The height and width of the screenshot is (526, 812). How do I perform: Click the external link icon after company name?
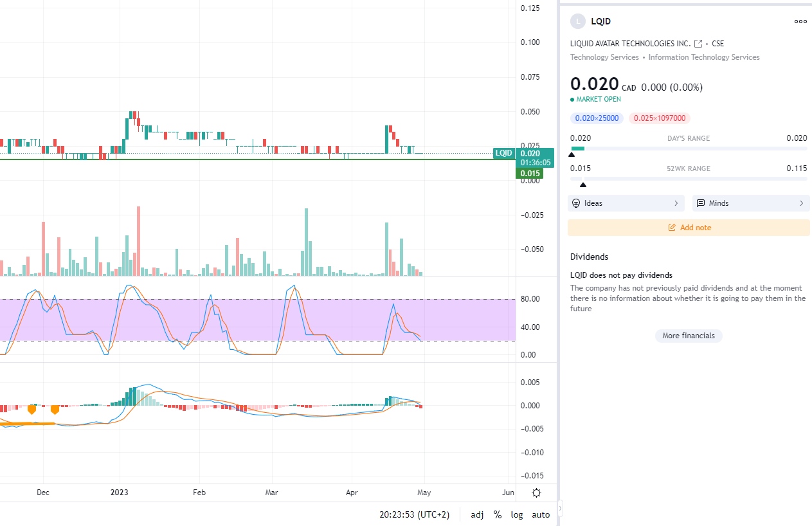click(x=698, y=44)
